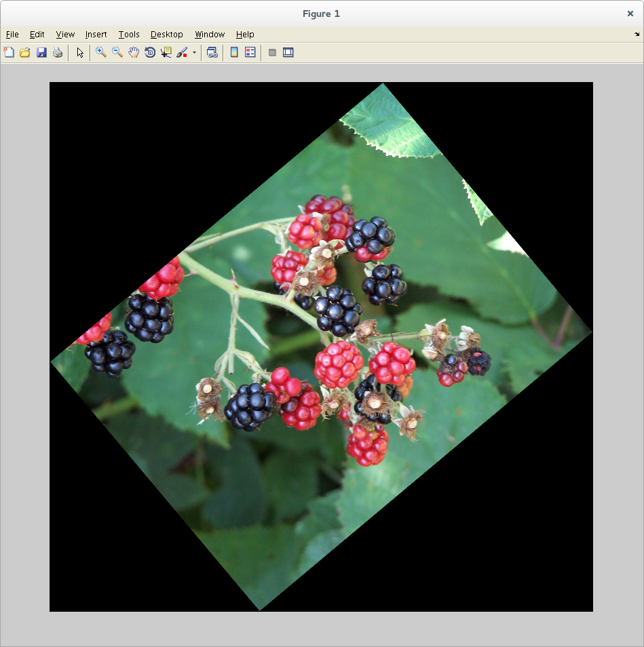Image resolution: width=644 pixels, height=647 pixels.
Task: Select the Zoom Out magnifier tool
Action: click(x=117, y=52)
